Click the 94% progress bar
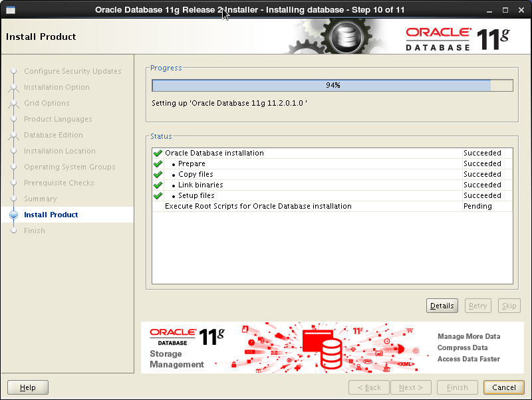The image size is (532, 400). coord(332,86)
